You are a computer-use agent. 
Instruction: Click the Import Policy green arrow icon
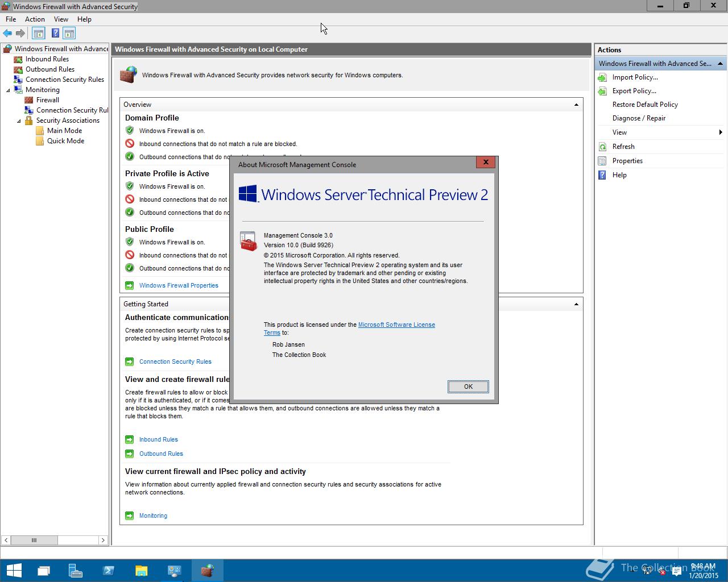click(603, 77)
